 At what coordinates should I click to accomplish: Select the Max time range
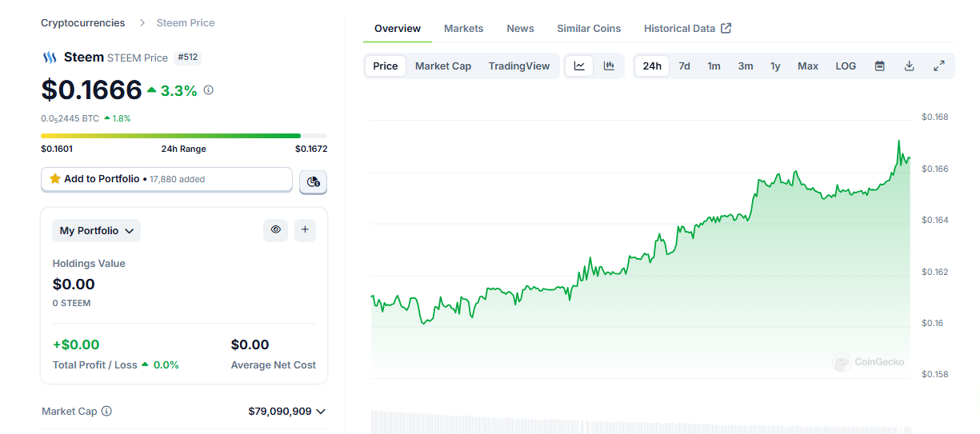click(808, 66)
